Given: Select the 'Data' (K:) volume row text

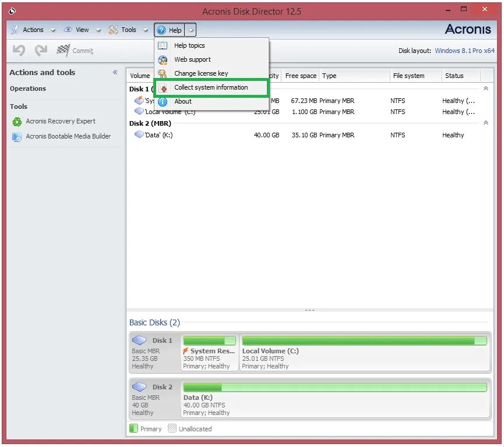Looking at the screenshot, I should coord(159,135).
